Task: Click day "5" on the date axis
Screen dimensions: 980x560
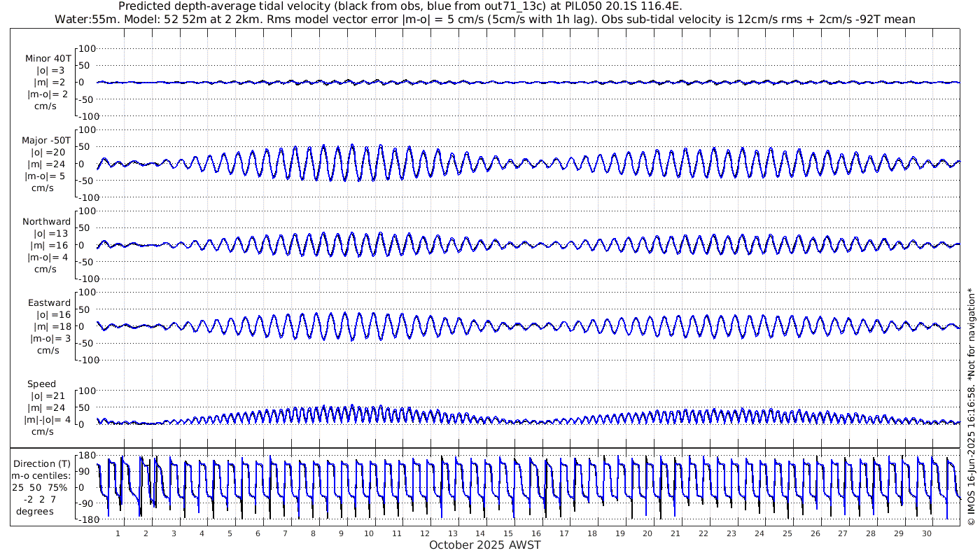Action: click(230, 533)
